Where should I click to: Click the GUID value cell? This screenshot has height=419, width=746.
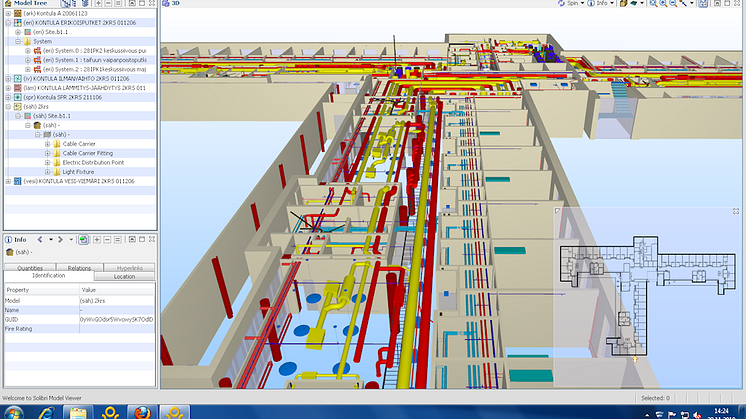click(x=117, y=320)
